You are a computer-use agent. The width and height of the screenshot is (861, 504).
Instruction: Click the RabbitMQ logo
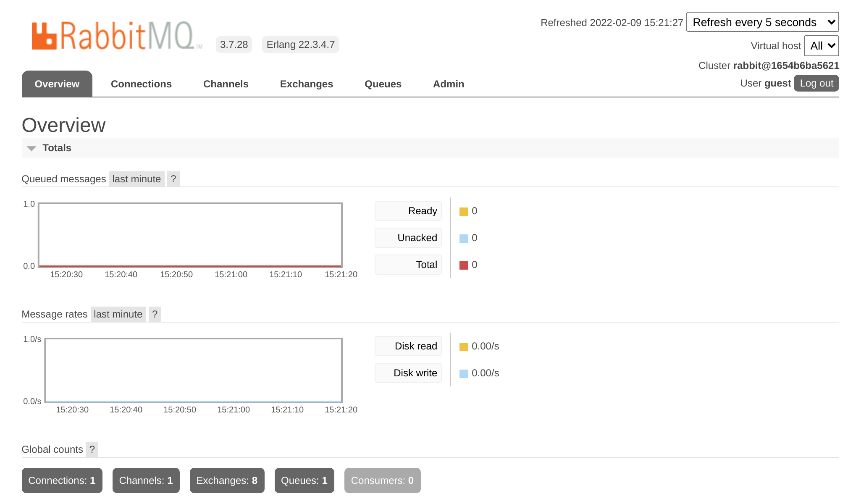(x=115, y=36)
